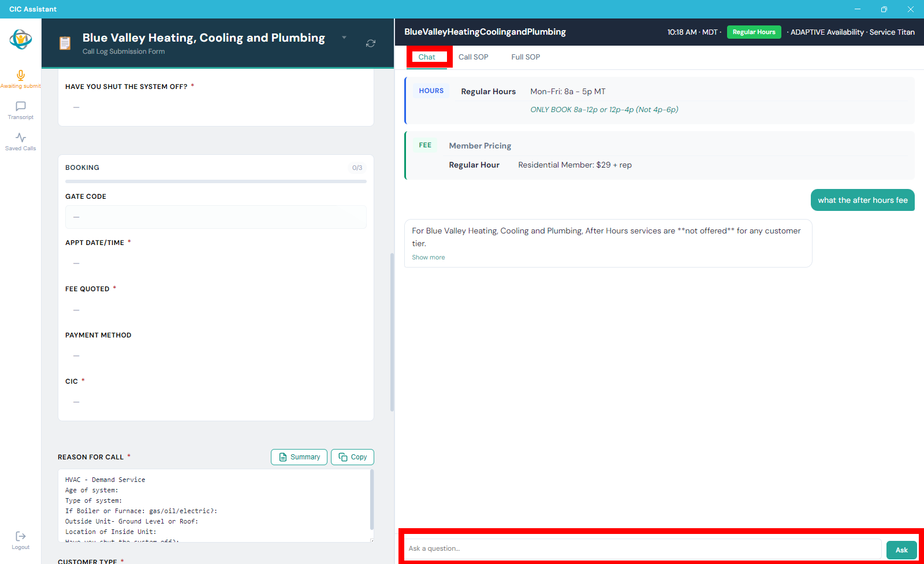The width and height of the screenshot is (924, 564).
Task: Click the microphone Awaiting submit icon
Action: (x=21, y=76)
